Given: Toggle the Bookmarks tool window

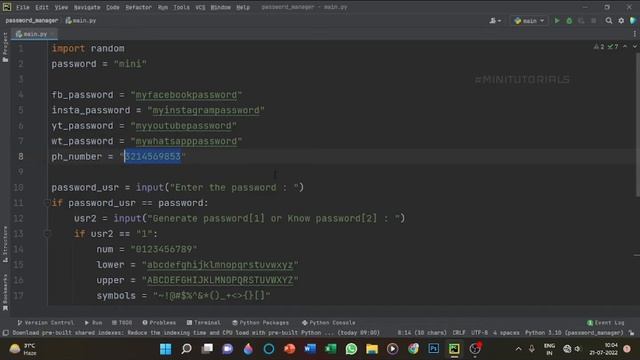Looking at the screenshot, I should [5, 292].
